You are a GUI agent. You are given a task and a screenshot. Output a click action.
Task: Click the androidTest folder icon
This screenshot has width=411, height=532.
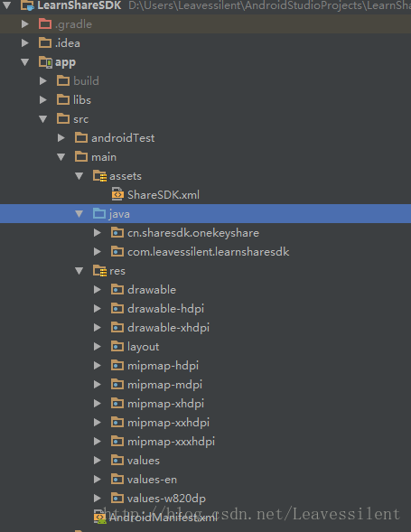[x=81, y=138]
